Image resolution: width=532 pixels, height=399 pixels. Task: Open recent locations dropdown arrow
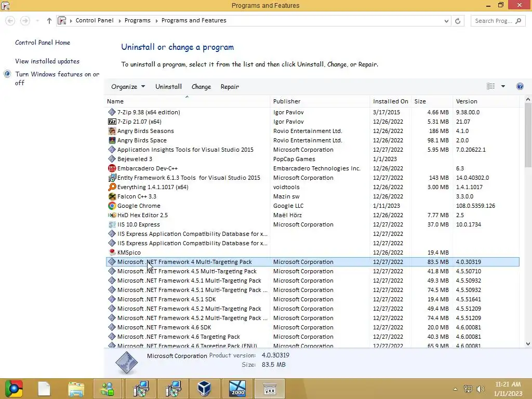pos(37,21)
